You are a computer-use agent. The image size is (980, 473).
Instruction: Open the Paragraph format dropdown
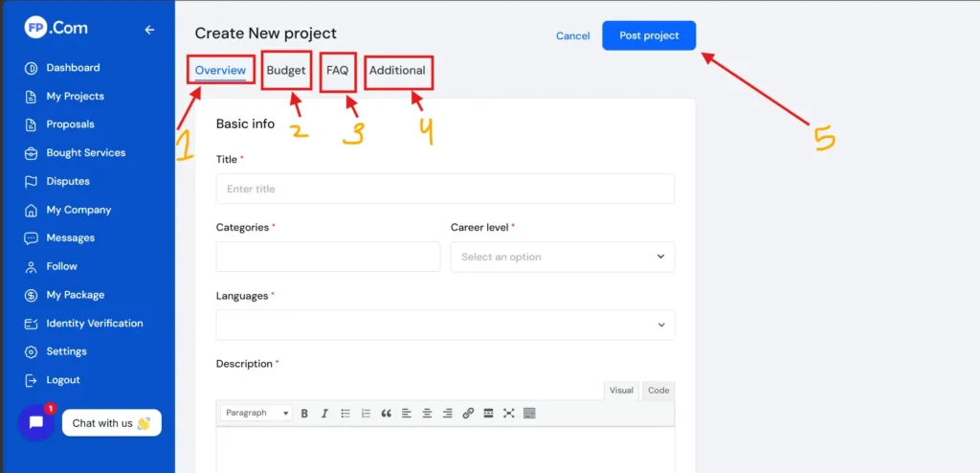click(x=256, y=414)
